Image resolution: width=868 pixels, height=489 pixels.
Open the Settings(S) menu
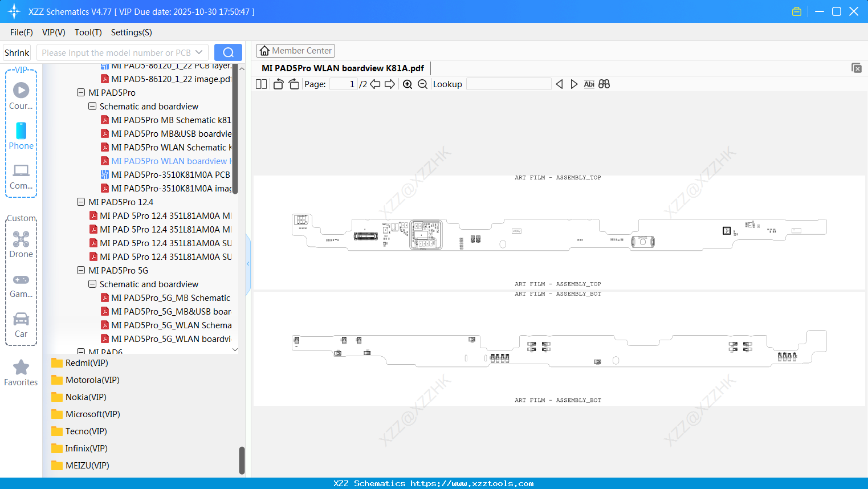tap(131, 32)
